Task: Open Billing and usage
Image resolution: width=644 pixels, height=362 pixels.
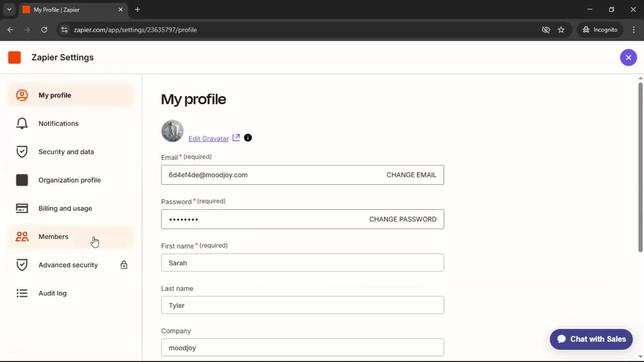Action: pos(71,208)
